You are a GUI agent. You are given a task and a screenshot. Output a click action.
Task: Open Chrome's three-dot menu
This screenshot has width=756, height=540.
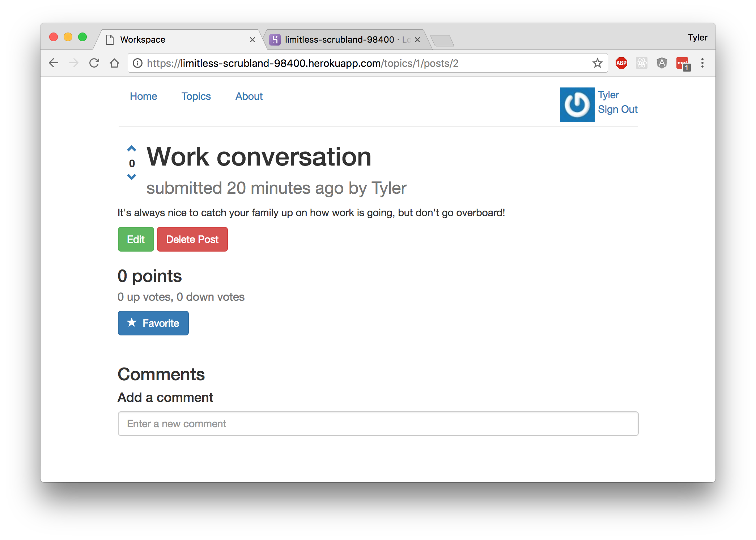(x=702, y=63)
